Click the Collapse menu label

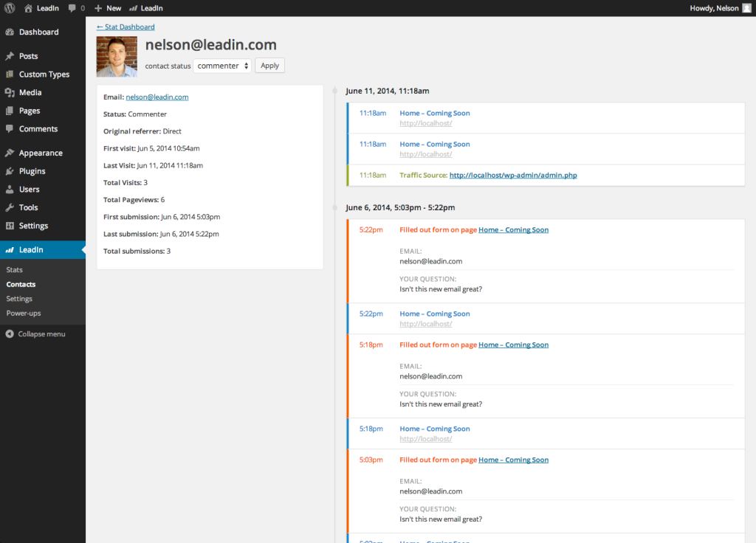[41, 334]
